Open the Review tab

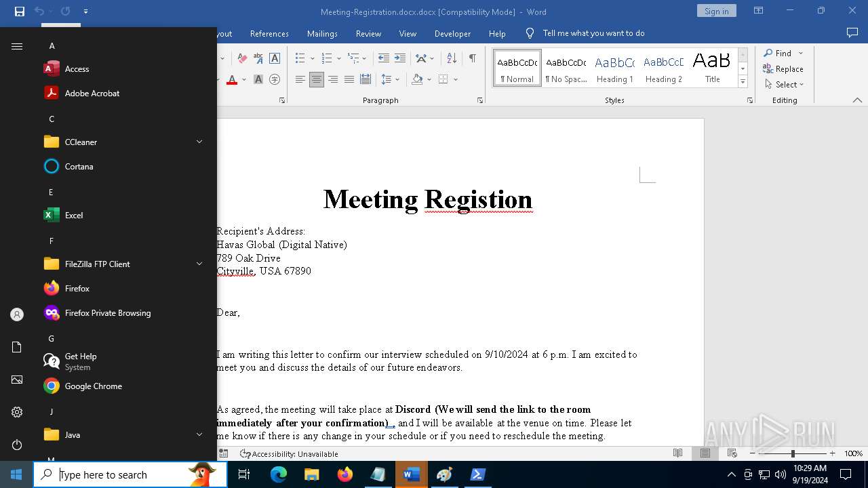368,33
